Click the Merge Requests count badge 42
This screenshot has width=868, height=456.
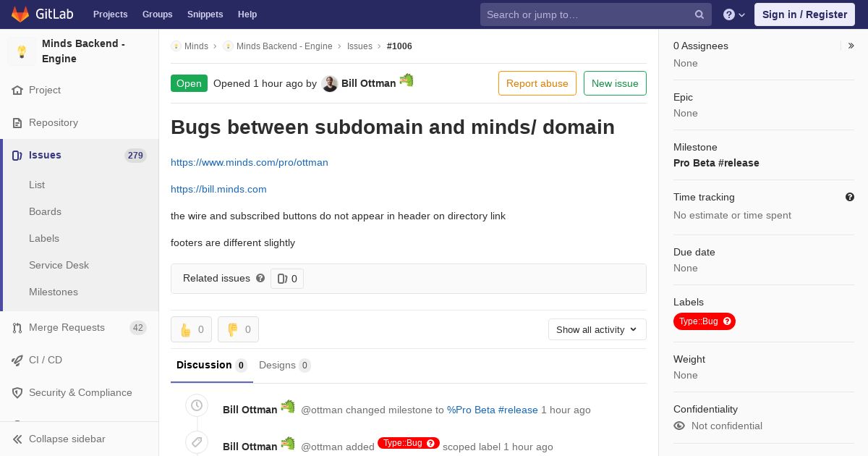point(138,328)
